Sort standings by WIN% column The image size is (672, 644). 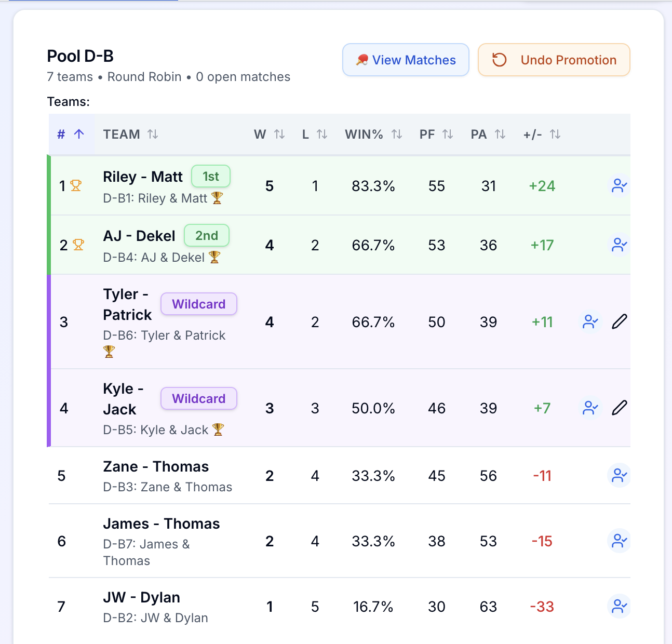click(373, 135)
